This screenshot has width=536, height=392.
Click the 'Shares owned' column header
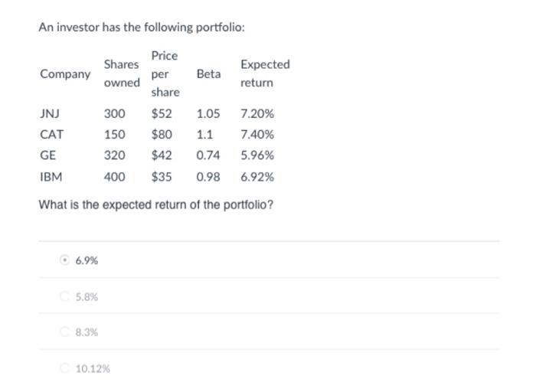(122, 73)
